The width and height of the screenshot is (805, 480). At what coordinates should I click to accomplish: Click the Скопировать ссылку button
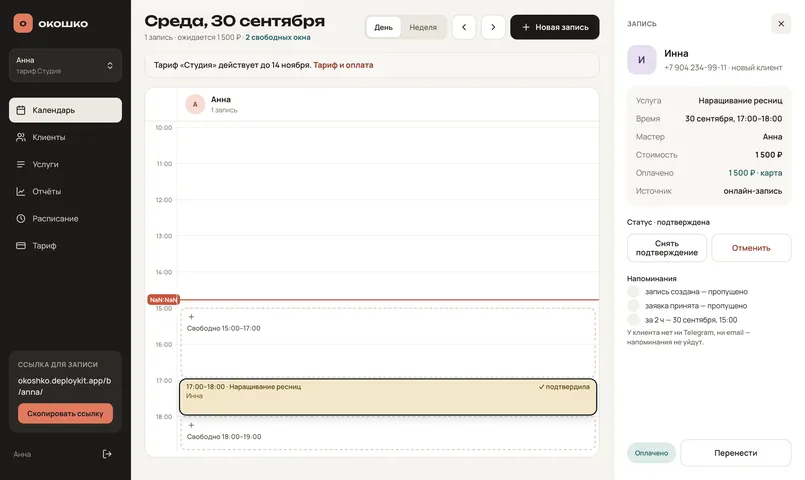coord(65,413)
